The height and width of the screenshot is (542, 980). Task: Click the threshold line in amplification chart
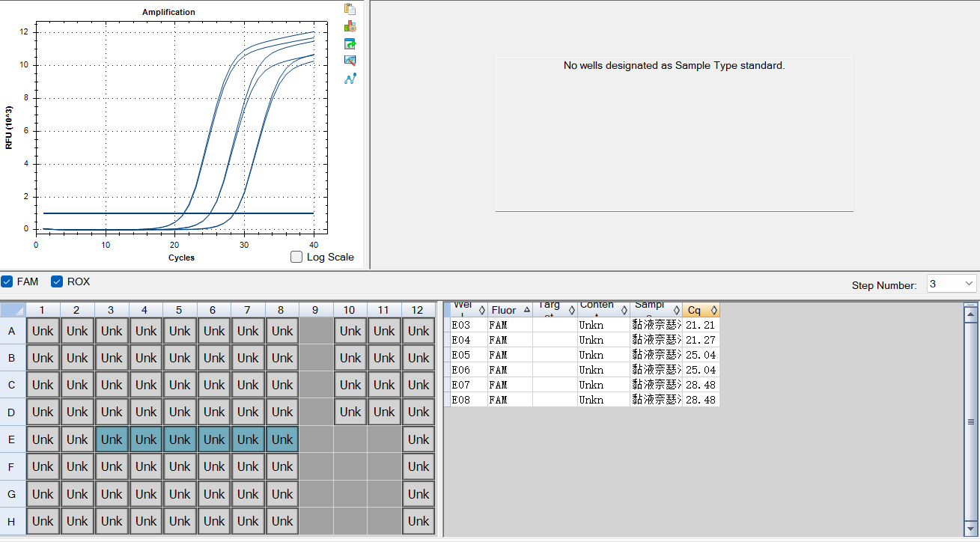click(x=178, y=213)
